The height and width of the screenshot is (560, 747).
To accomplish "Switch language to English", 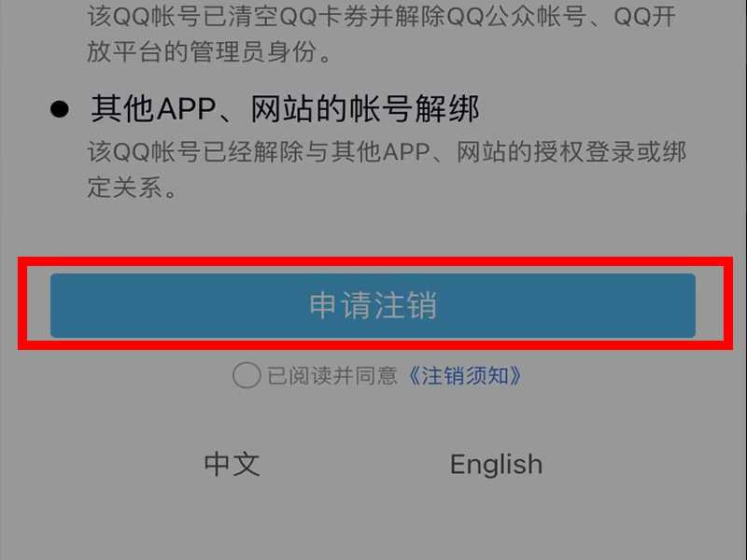I will 497,464.
